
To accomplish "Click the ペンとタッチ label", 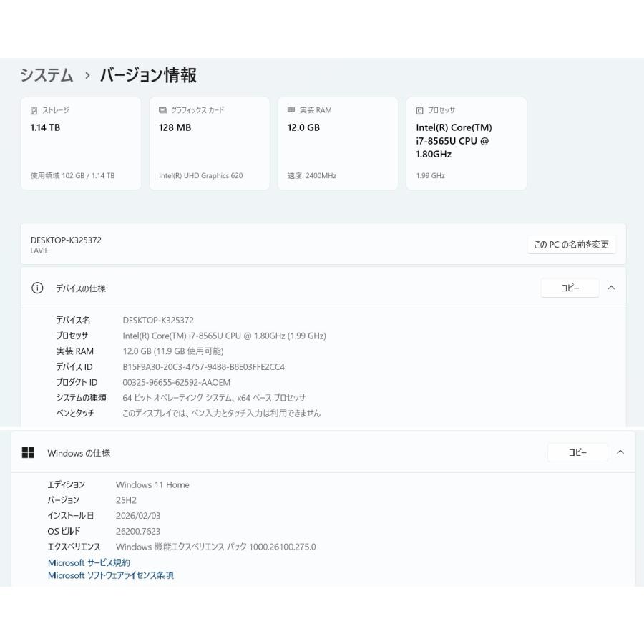I will [75, 413].
